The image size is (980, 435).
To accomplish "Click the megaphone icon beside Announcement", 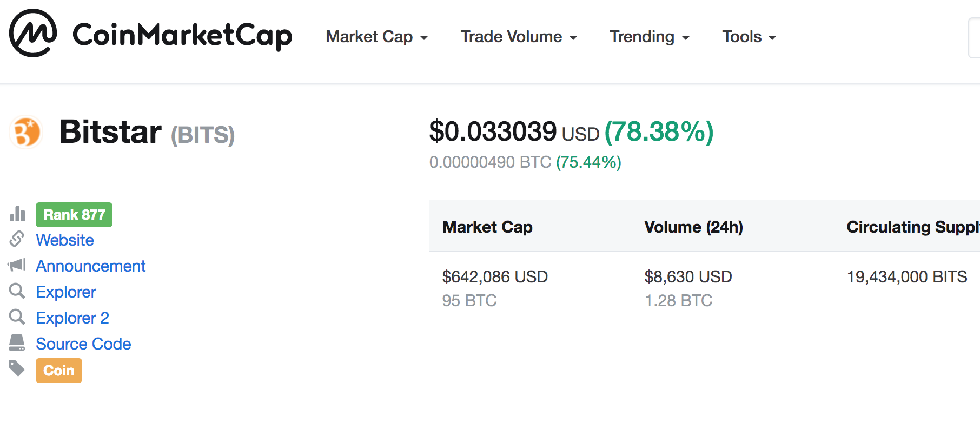I will [x=17, y=265].
